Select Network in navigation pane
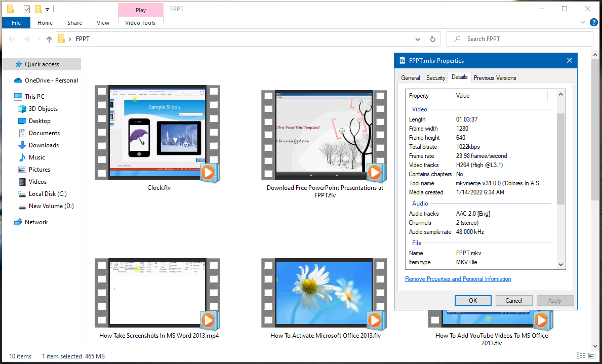The image size is (602, 364). click(36, 222)
